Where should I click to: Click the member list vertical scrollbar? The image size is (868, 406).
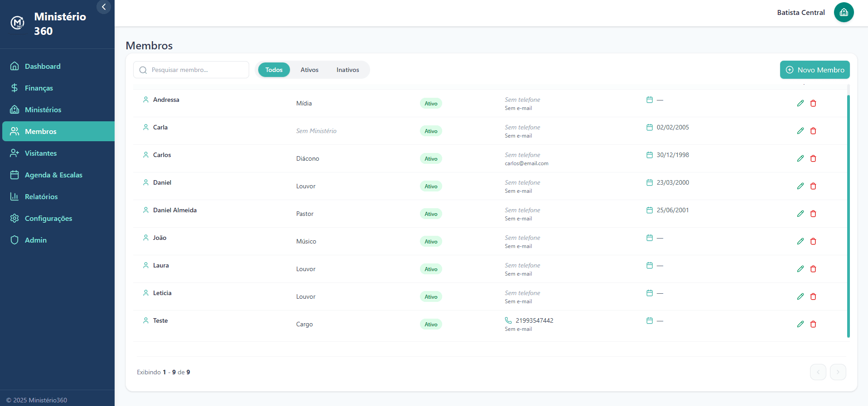coord(848,215)
